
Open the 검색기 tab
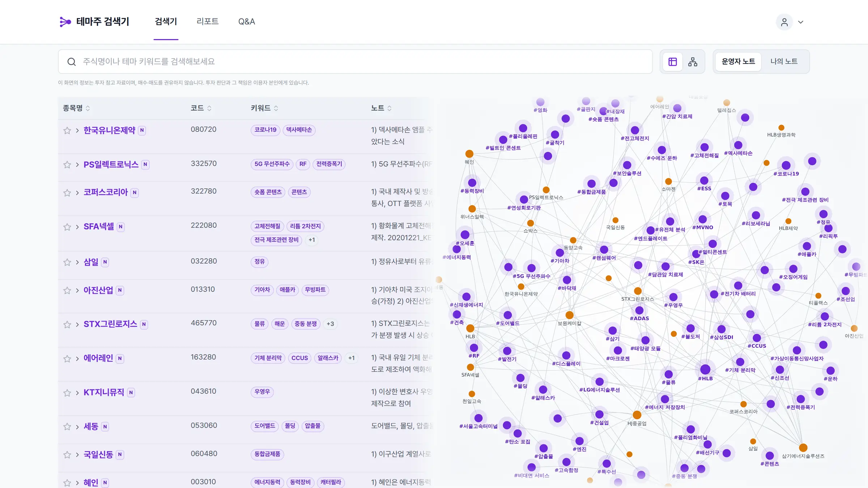click(x=166, y=22)
